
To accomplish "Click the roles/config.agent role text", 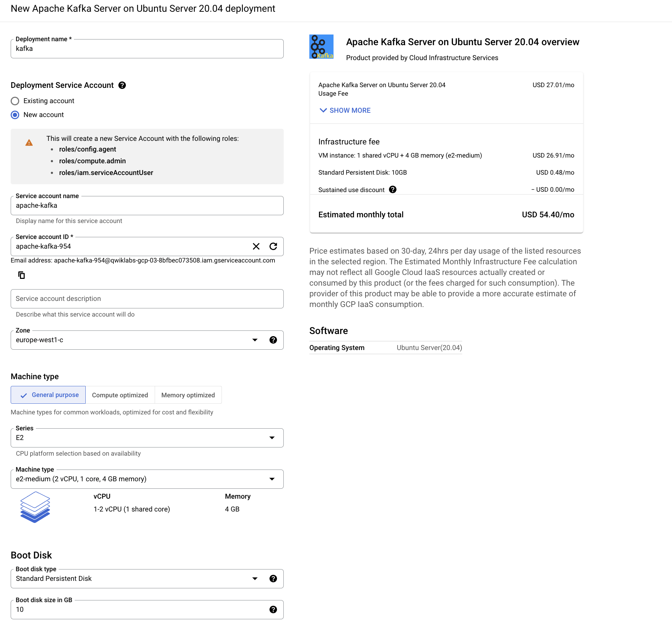I will tap(87, 149).
